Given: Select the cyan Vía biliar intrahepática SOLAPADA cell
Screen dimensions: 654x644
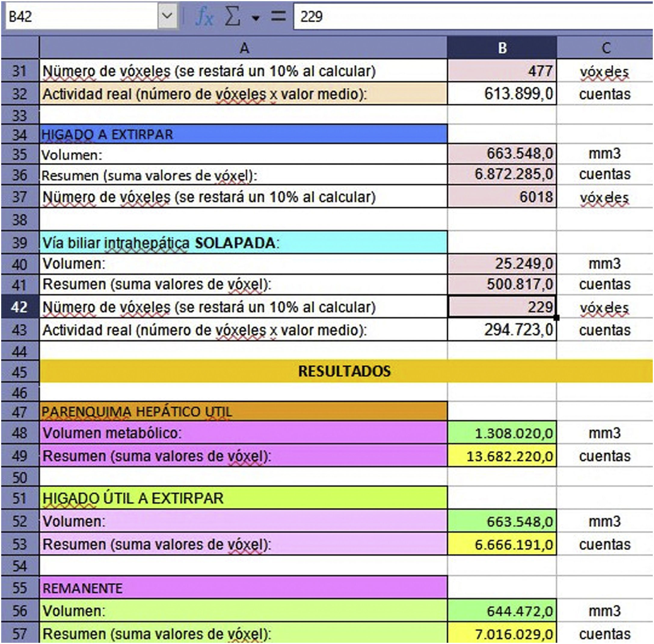Looking at the screenshot, I should click(x=243, y=243).
